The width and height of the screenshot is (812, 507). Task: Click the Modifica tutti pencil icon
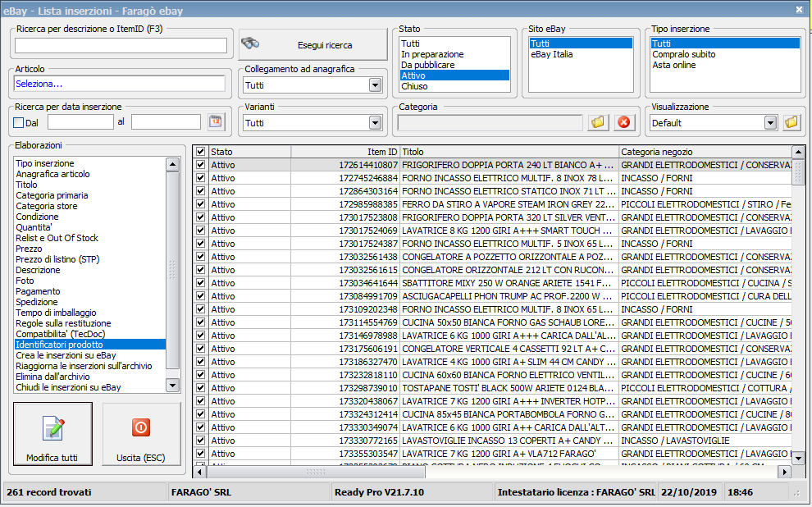point(53,428)
